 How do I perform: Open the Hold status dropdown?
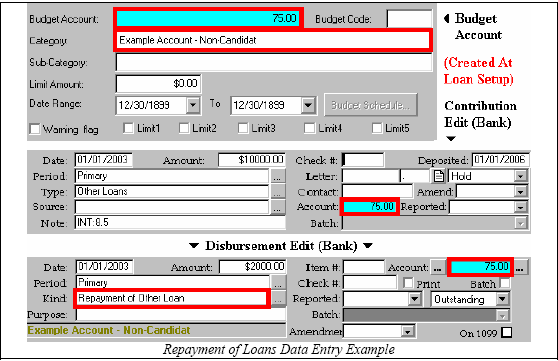point(521,176)
